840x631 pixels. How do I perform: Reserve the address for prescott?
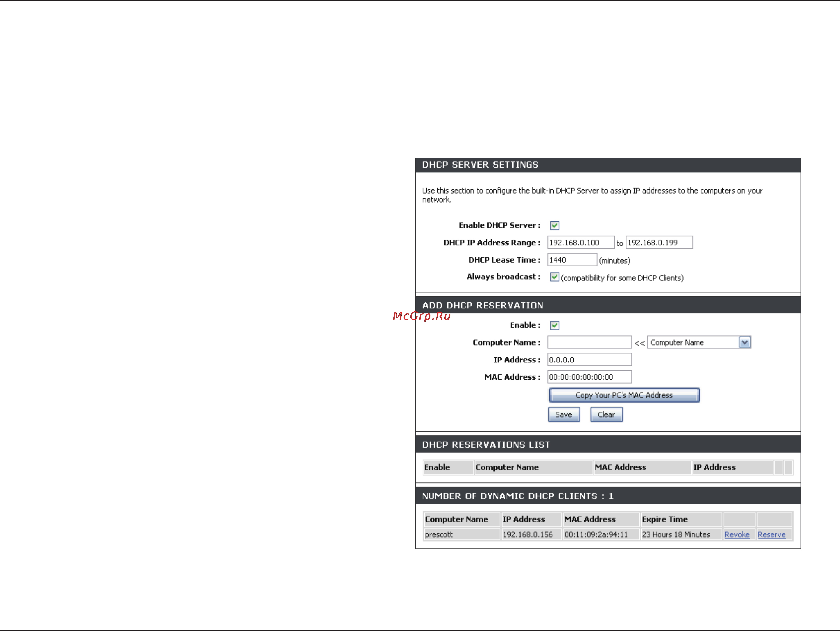point(771,534)
